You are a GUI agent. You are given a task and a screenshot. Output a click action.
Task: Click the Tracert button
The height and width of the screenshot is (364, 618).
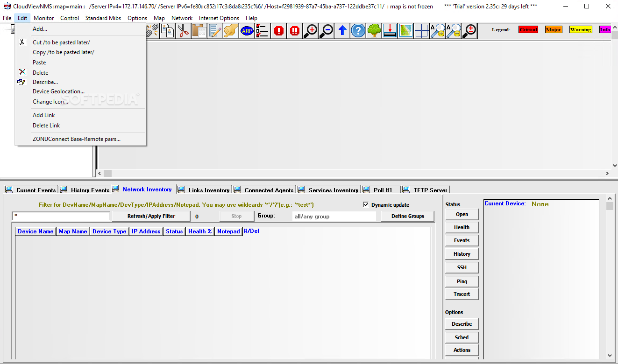click(462, 294)
